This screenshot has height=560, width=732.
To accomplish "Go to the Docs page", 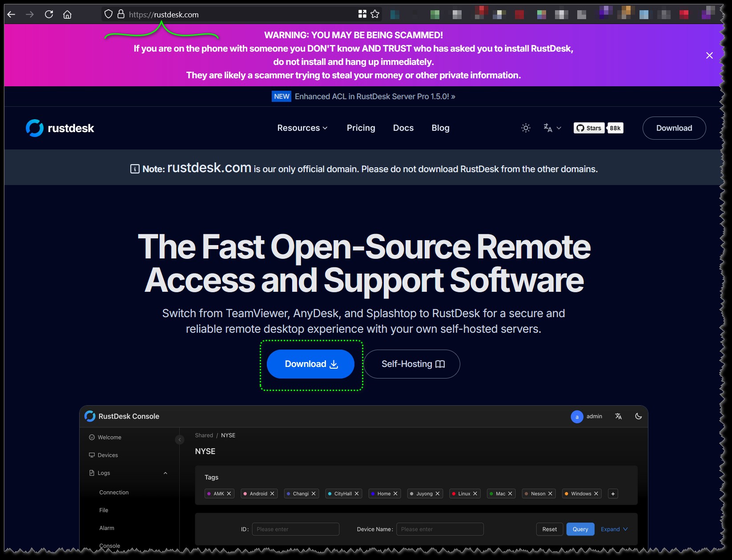I will [x=403, y=128].
